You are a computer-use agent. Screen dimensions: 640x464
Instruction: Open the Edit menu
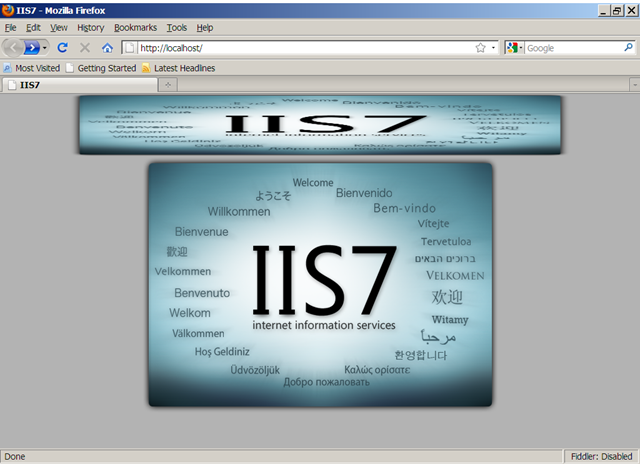33,27
